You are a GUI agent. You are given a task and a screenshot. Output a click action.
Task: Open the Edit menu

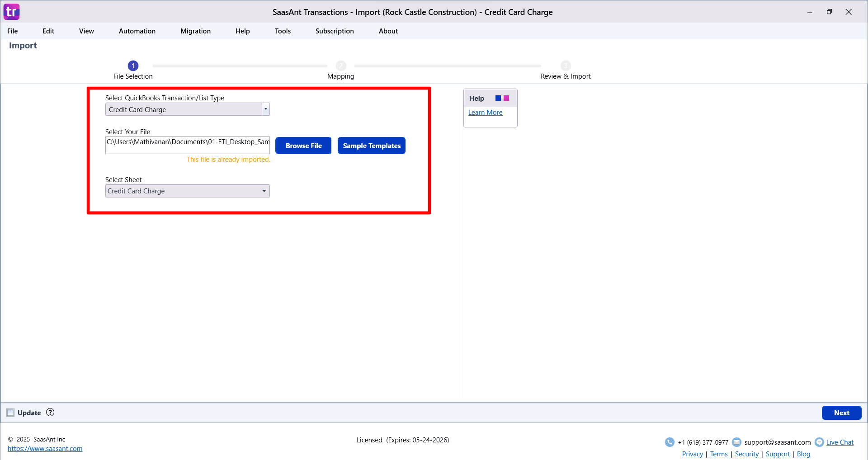48,31
